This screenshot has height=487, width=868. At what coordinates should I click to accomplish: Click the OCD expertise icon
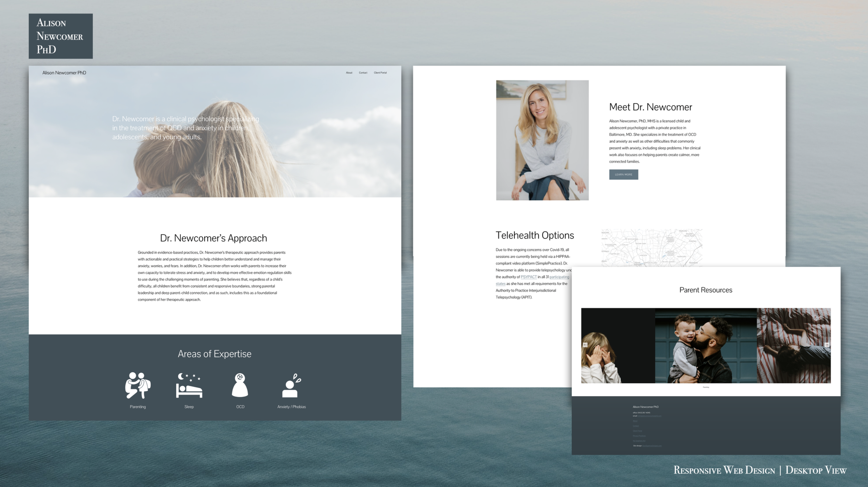(x=240, y=385)
